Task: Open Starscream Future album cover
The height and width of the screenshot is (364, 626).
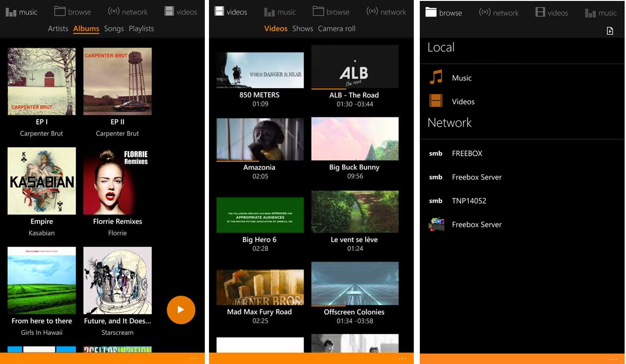Action: click(x=117, y=280)
